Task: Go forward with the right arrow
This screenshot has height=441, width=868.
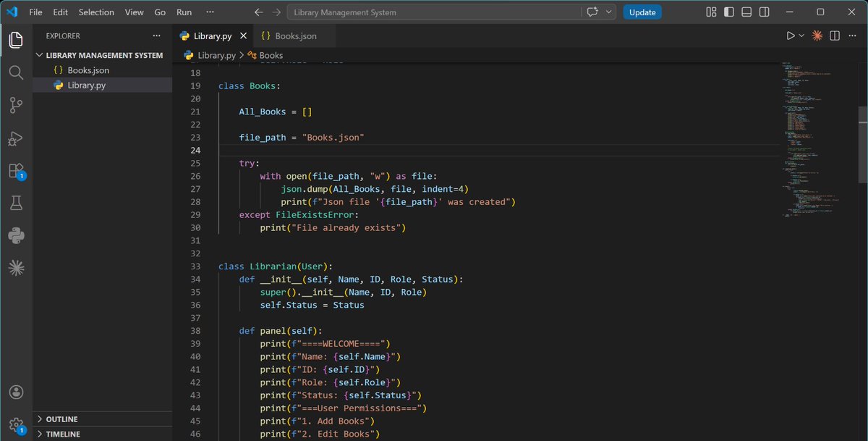Action: point(276,12)
